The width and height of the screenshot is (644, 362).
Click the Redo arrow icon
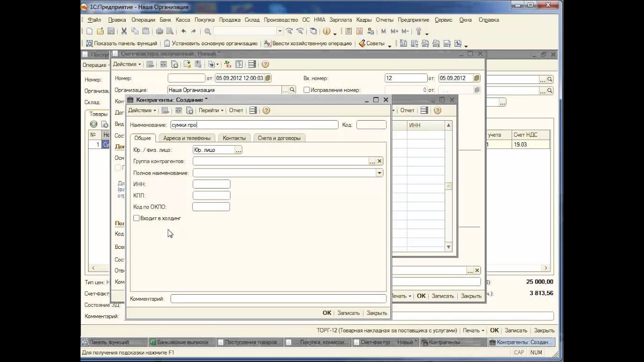pyautogui.click(x=193, y=31)
